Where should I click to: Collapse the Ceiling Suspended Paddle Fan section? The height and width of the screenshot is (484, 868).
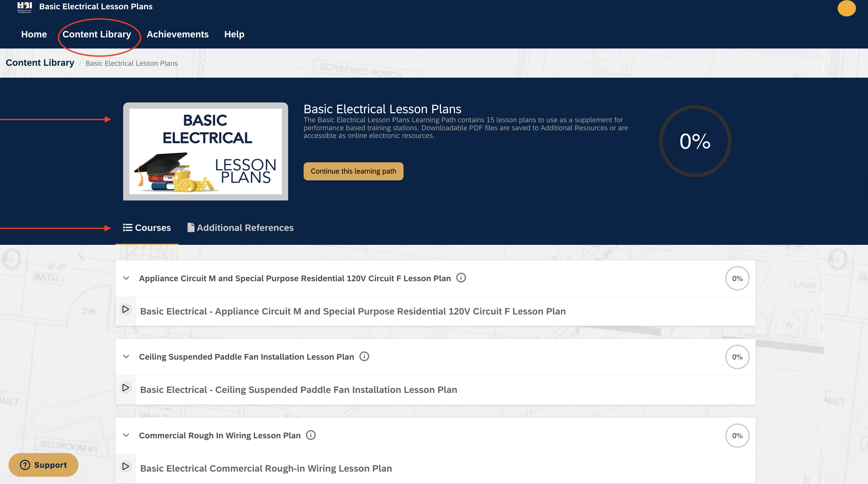coord(126,357)
